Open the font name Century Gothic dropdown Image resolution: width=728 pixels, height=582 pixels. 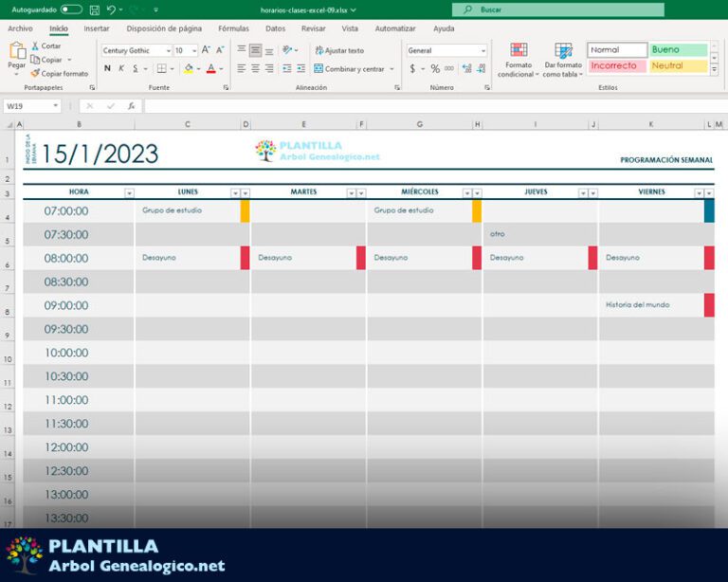click(168, 50)
